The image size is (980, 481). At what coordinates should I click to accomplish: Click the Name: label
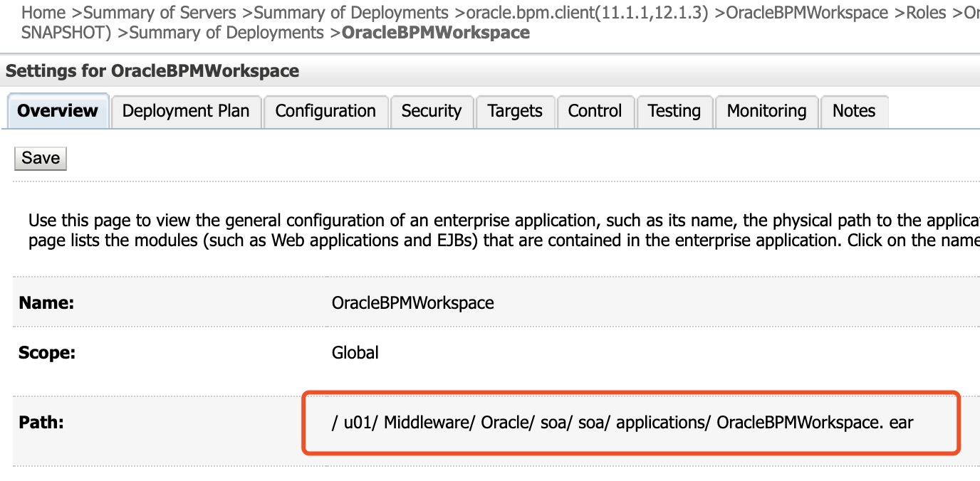point(46,302)
